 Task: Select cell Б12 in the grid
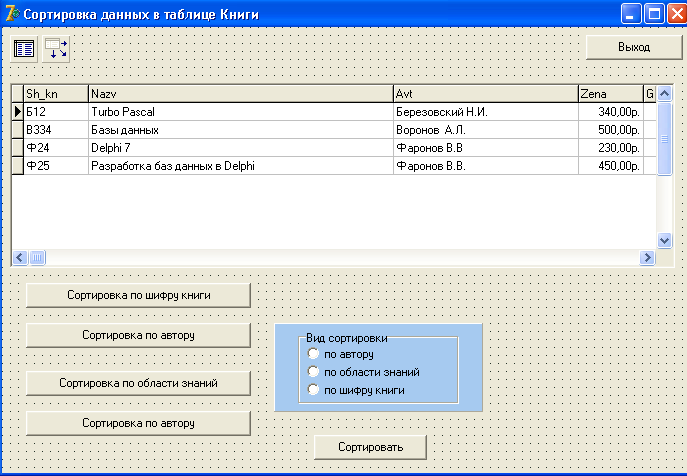56,112
